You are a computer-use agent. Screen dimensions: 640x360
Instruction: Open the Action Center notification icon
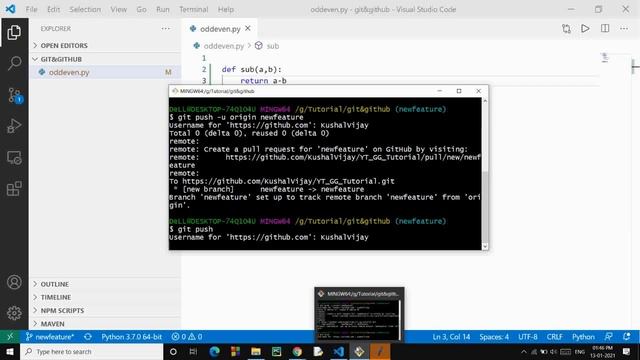point(627,351)
